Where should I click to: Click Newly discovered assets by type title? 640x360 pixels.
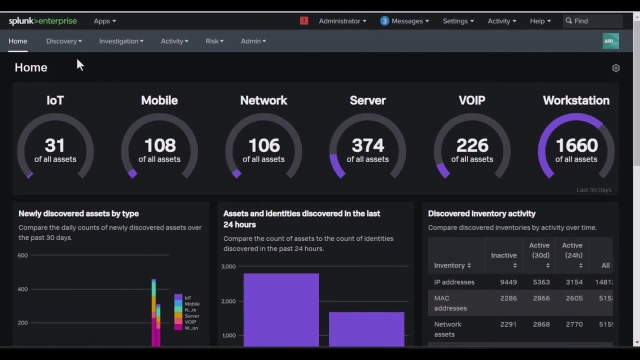(79, 213)
